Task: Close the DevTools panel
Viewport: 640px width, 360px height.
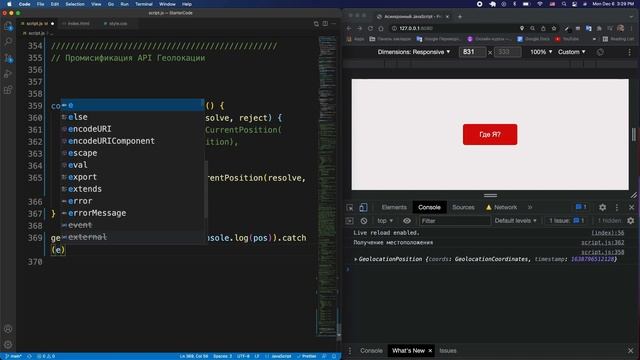Action: (631, 207)
